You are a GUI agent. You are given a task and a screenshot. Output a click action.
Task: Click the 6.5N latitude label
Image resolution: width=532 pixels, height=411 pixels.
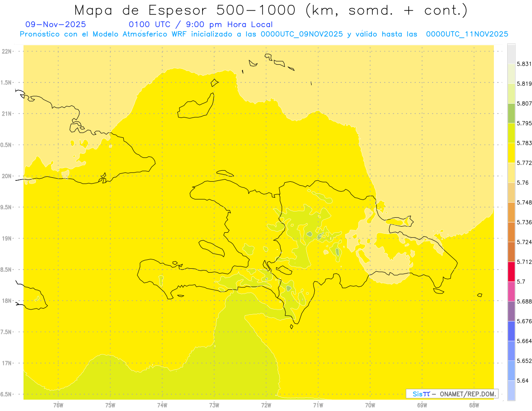coord(6,394)
